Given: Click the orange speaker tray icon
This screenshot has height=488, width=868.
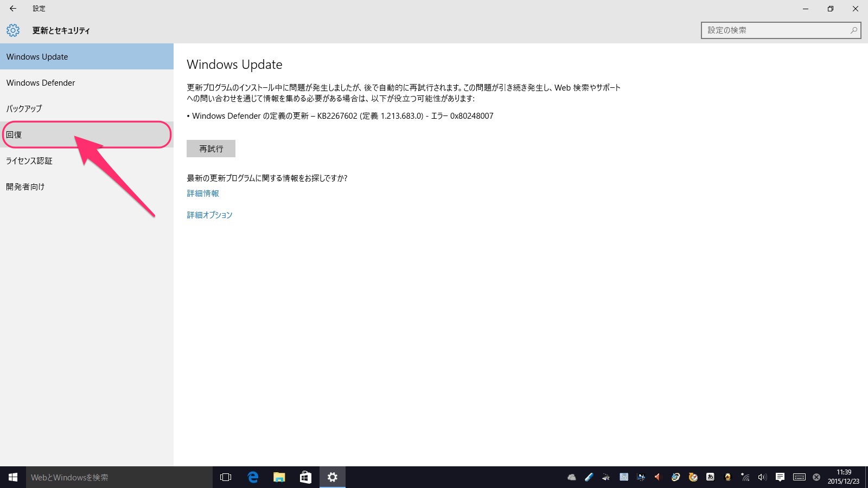Looking at the screenshot, I should click(x=658, y=477).
